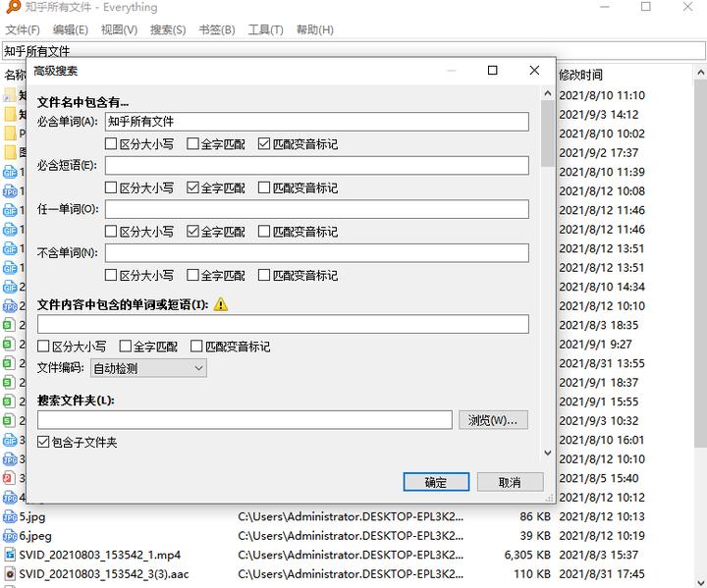Viewport: 707px width, 588px height.
Task: Select the SVID_20210803_153542_3(3).aac audio icon
Action: 10,574
